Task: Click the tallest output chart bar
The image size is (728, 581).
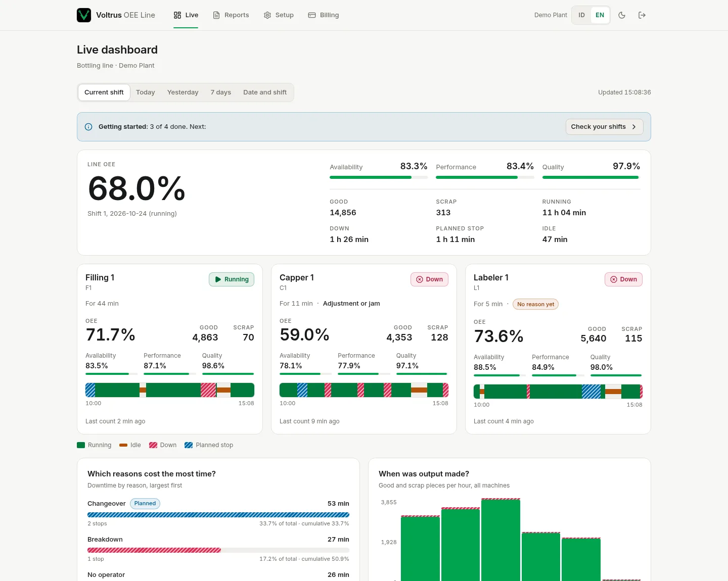Action: point(500,540)
